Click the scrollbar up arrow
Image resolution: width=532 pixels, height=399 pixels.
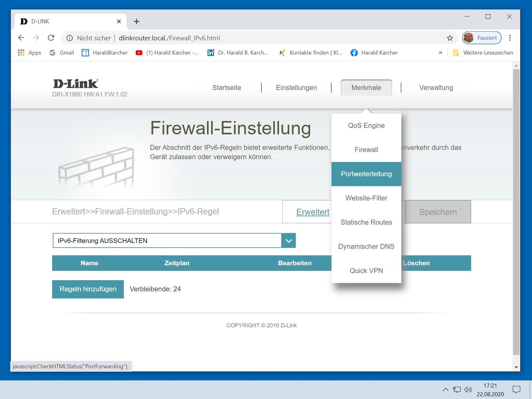[x=516, y=65]
